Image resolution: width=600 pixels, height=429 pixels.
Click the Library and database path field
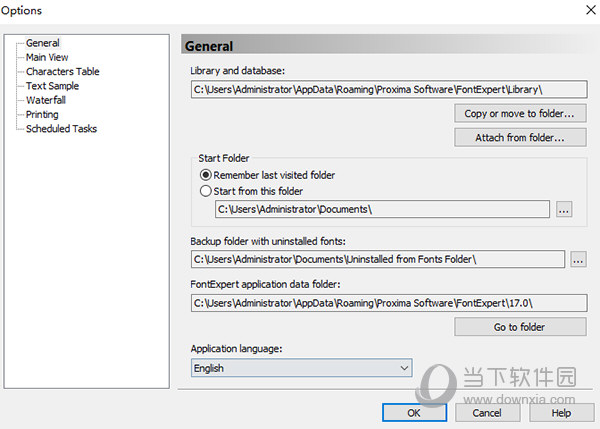389,89
